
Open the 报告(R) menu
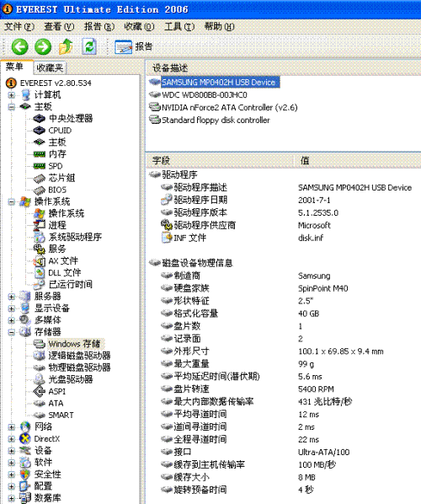(x=99, y=26)
